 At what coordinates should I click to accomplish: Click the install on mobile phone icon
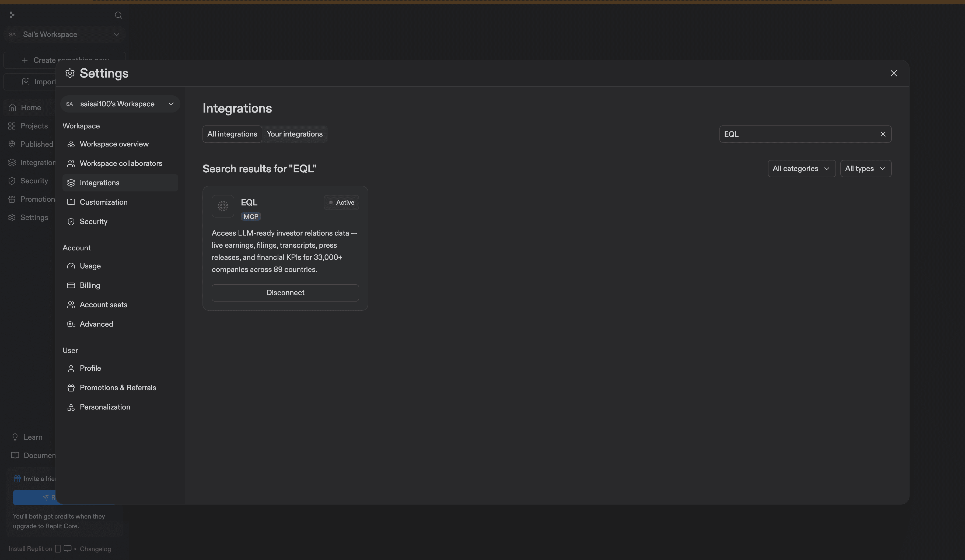[58, 548]
